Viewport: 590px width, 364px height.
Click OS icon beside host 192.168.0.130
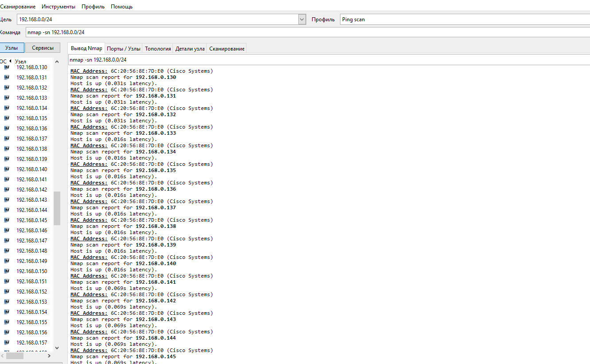click(x=7, y=67)
